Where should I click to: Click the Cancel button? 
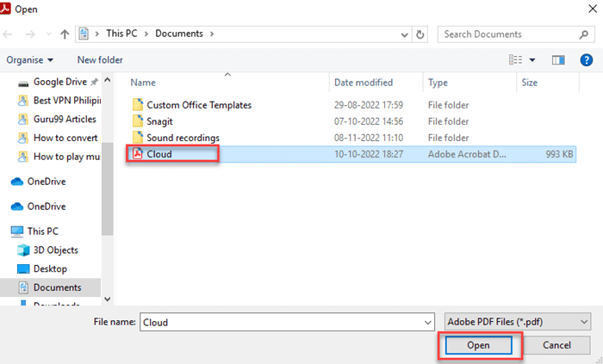coord(556,345)
